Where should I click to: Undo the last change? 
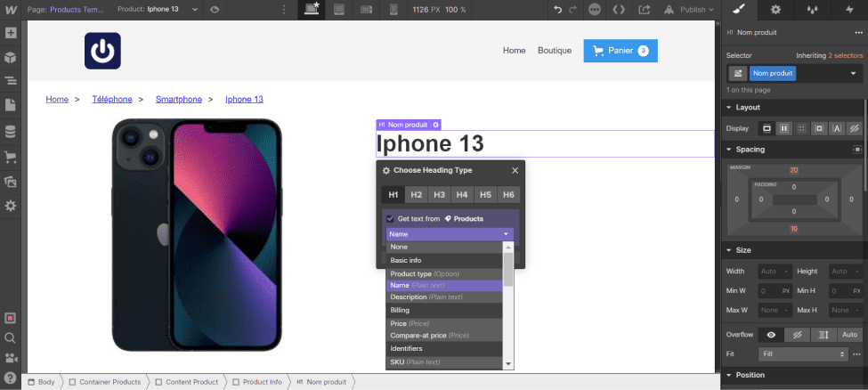tap(558, 10)
